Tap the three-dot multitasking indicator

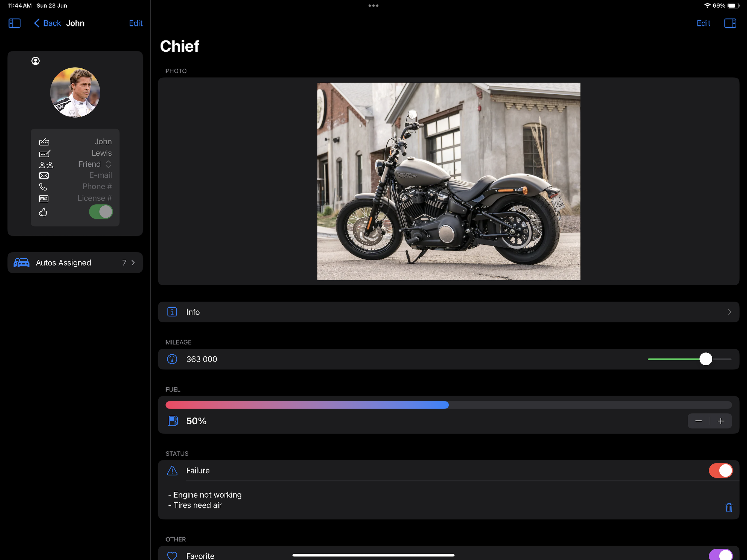[x=373, y=6]
